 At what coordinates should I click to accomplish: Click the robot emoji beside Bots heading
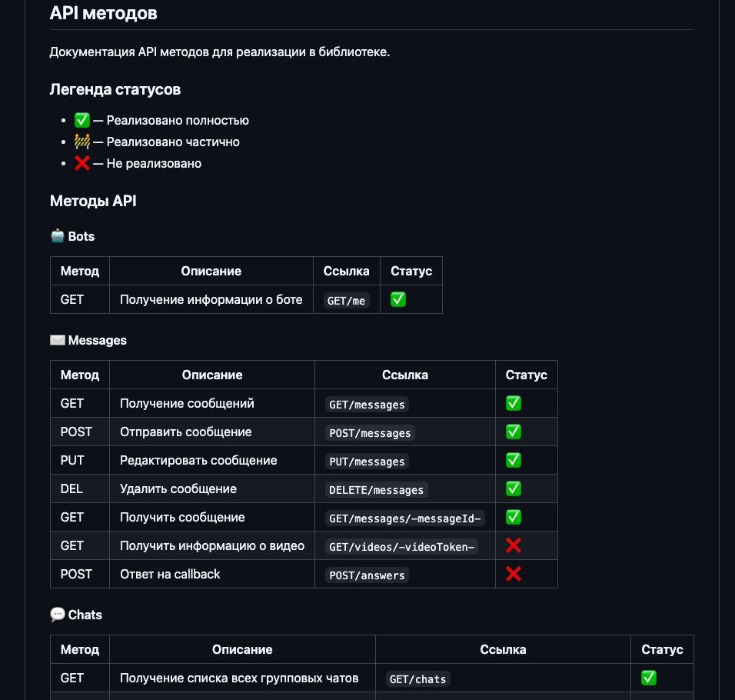[x=58, y=236]
